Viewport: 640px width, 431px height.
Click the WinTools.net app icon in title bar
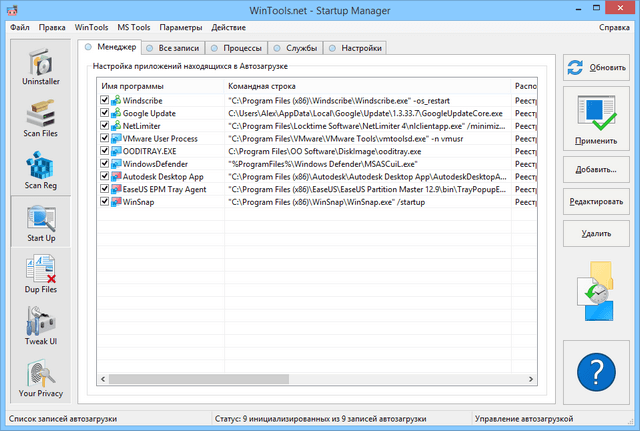(12, 9)
